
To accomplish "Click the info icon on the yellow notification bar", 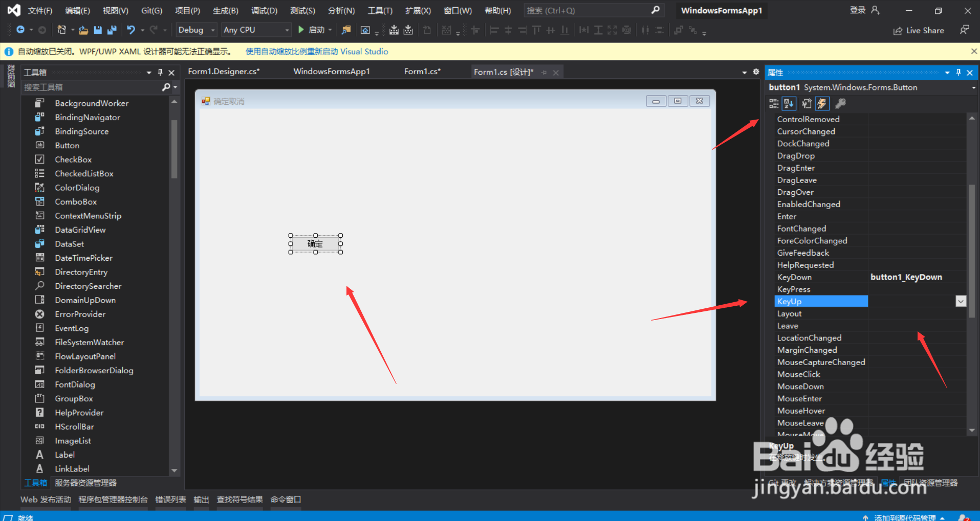I will pyautogui.click(x=9, y=52).
